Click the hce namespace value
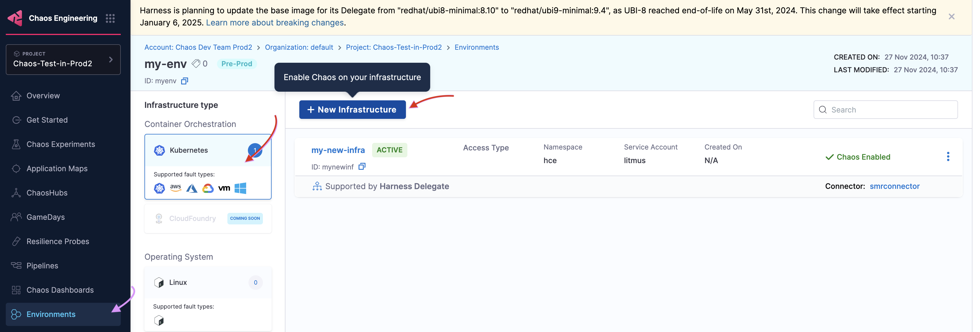980x332 pixels. point(550,161)
